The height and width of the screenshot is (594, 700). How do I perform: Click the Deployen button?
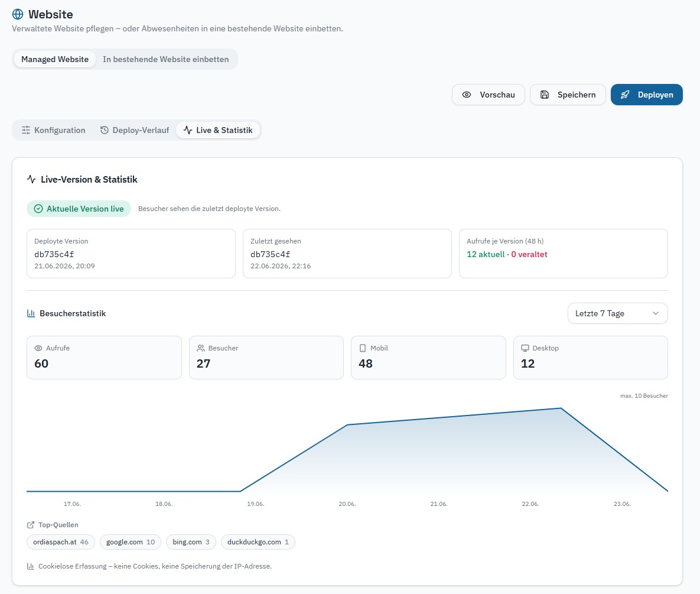(646, 95)
